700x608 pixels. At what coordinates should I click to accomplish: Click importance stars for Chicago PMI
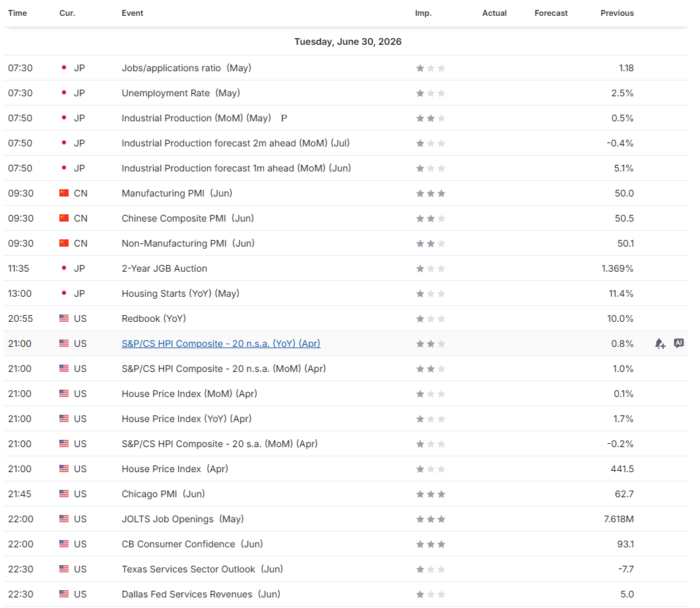pos(431,494)
